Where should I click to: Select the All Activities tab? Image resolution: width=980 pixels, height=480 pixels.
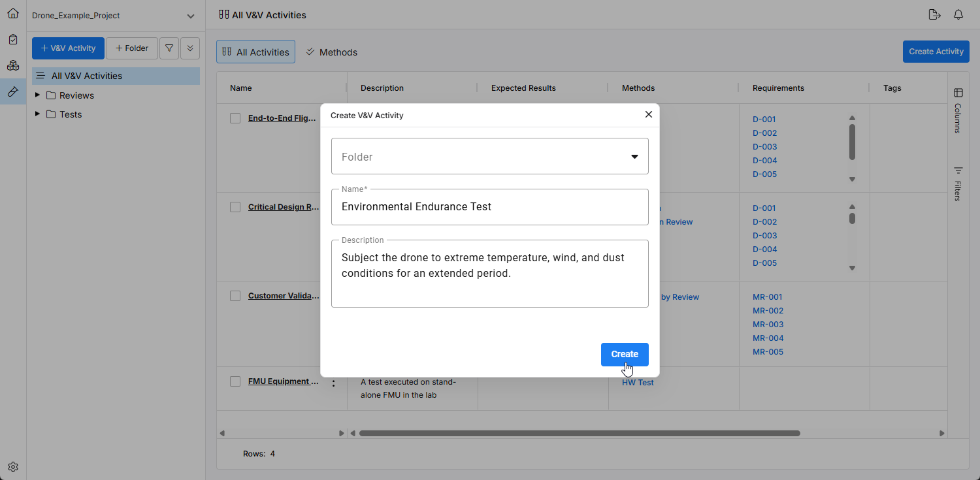coord(255,52)
